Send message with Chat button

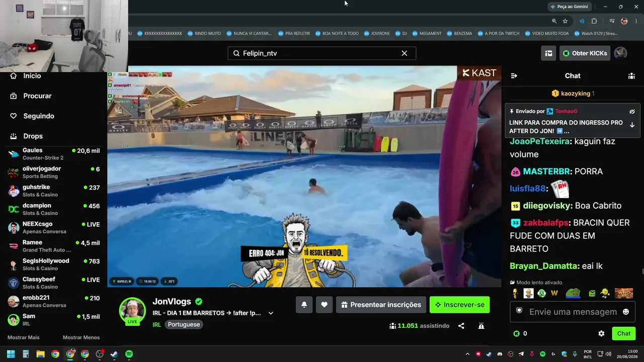coord(624,333)
